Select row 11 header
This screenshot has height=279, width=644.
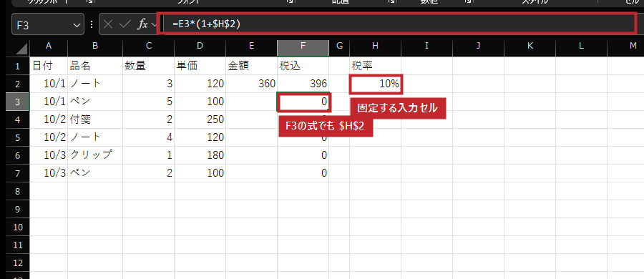(17, 245)
